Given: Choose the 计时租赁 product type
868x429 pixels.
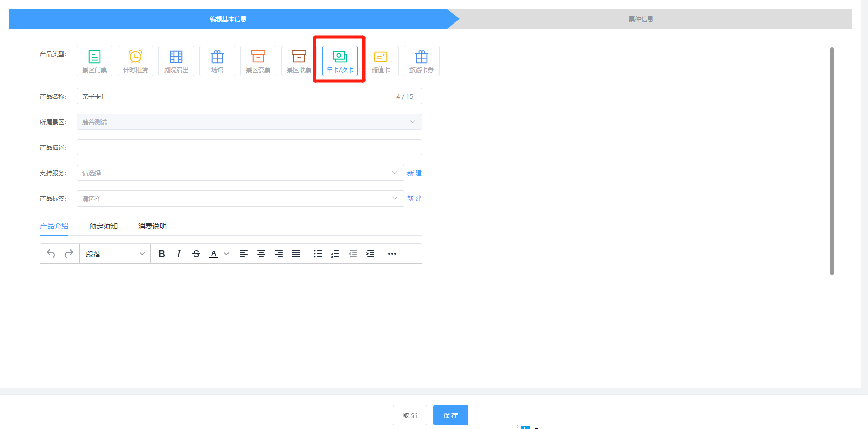Looking at the screenshot, I should pos(135,61).
